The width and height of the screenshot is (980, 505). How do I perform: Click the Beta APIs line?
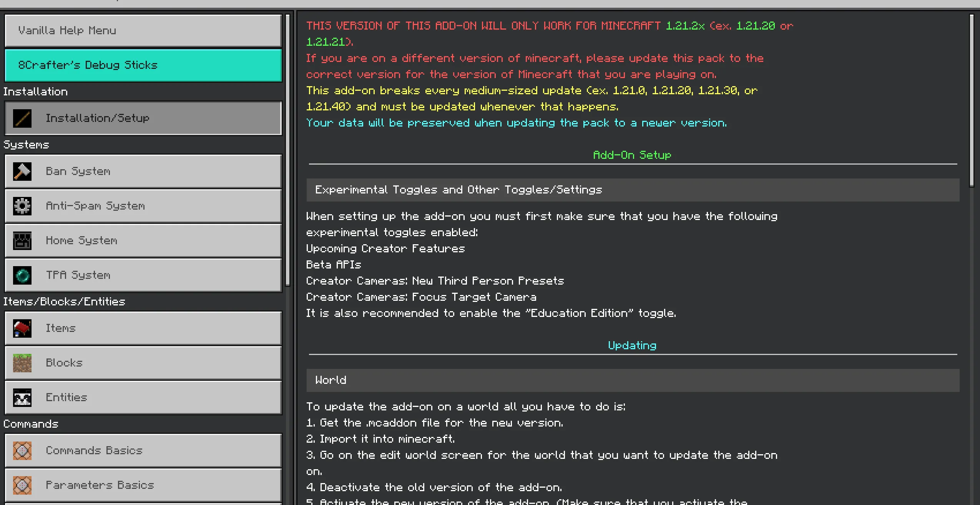coord(334,265)
